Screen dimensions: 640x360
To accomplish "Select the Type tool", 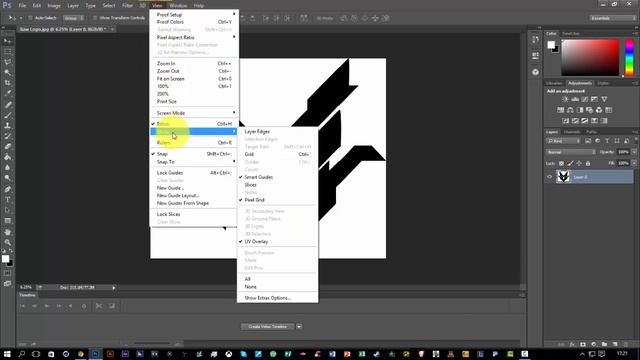I will click(x=8, y=200).
